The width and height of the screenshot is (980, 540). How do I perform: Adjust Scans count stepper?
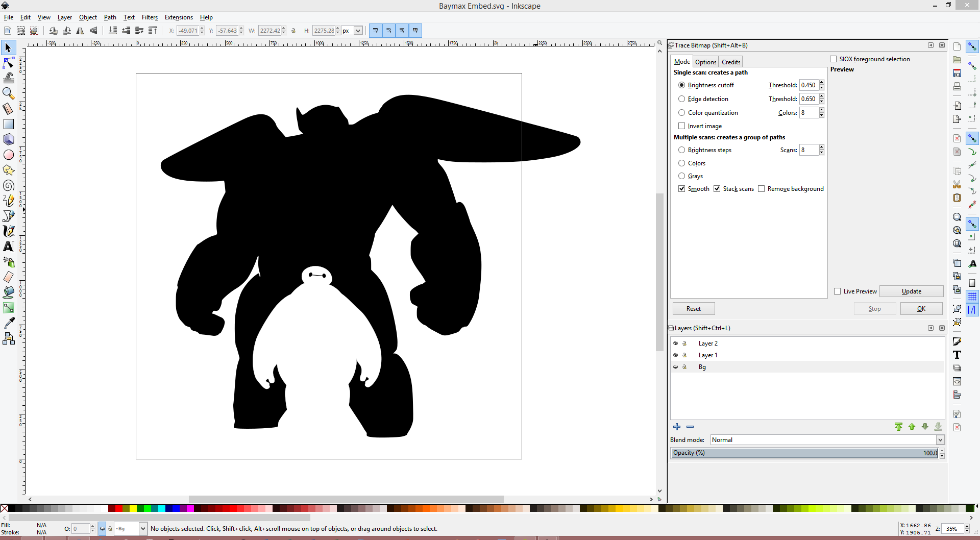click(x=822, y=150)
